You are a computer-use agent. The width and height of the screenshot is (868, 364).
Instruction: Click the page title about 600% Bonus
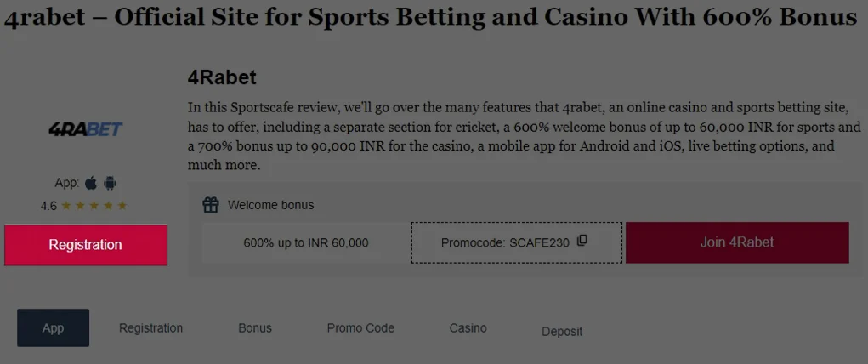[x=430, y=18]
